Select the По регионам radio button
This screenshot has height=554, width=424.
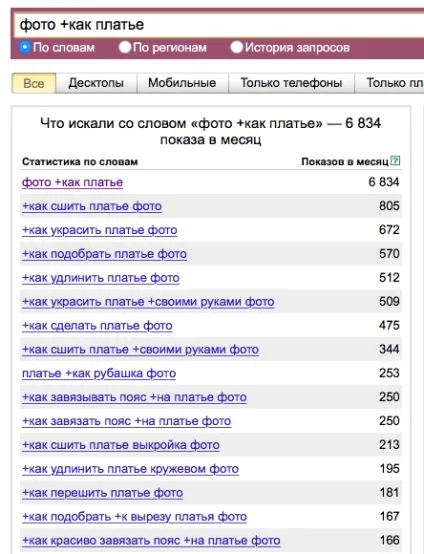(x=125, y=47)
